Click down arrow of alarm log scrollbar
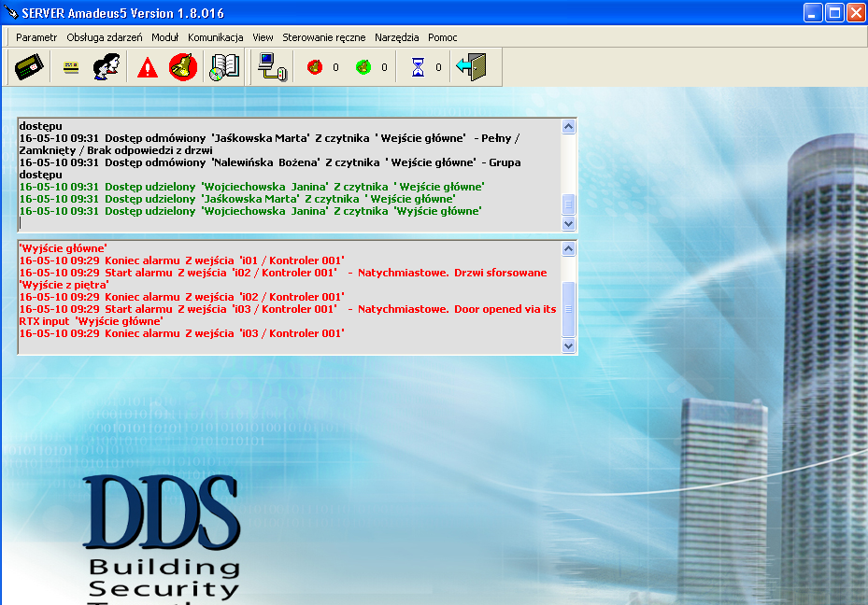868x605 pixels. 568,346
